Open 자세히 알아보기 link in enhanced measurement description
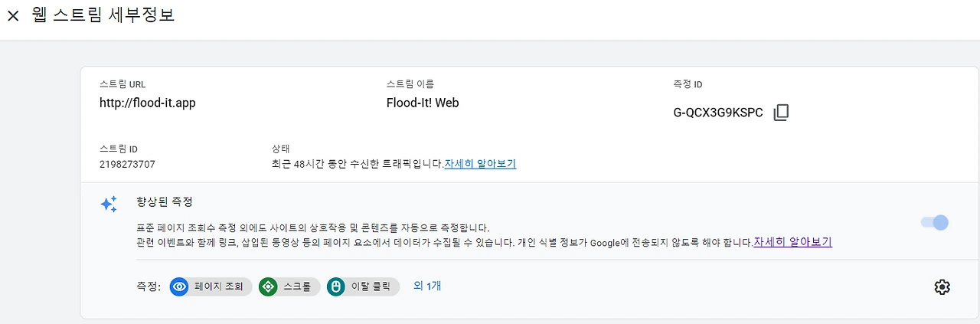 click(792, 242)
